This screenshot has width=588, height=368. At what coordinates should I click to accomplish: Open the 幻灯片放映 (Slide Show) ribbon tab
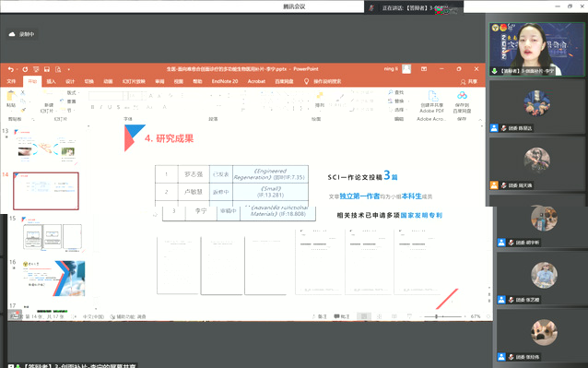pos(134,81)
